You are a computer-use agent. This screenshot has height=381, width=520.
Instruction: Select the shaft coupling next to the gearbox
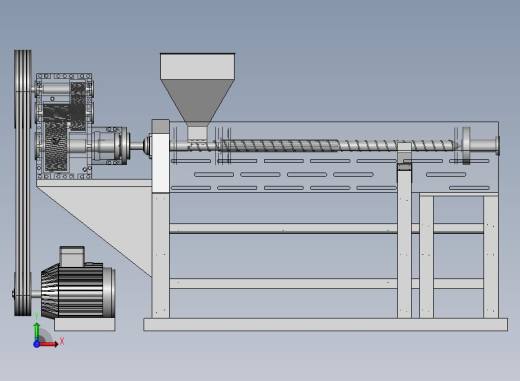pyautogui.click(x=111, y=146)
